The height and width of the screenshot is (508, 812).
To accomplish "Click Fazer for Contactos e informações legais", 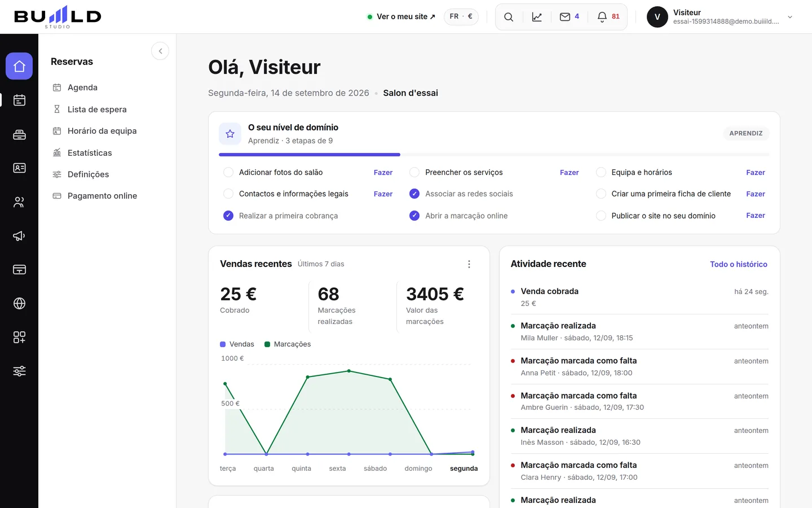I will point(383,194).
